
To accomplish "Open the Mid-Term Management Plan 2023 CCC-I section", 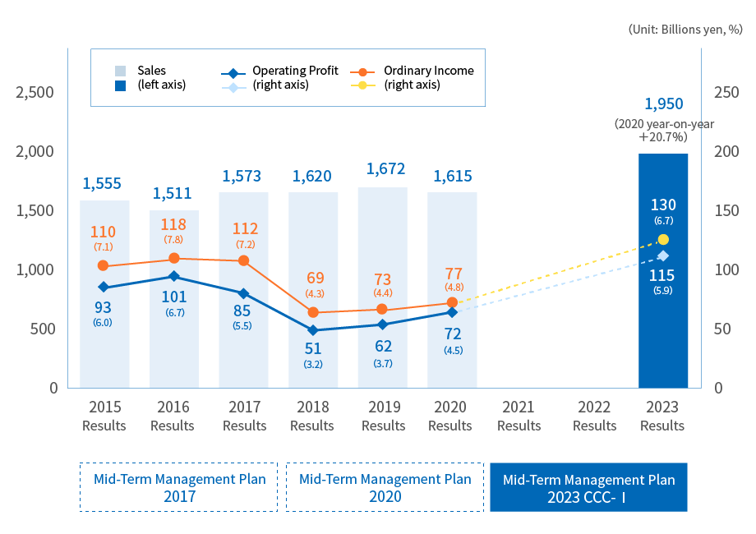I will pyautogui.click(x=589, y=486).
